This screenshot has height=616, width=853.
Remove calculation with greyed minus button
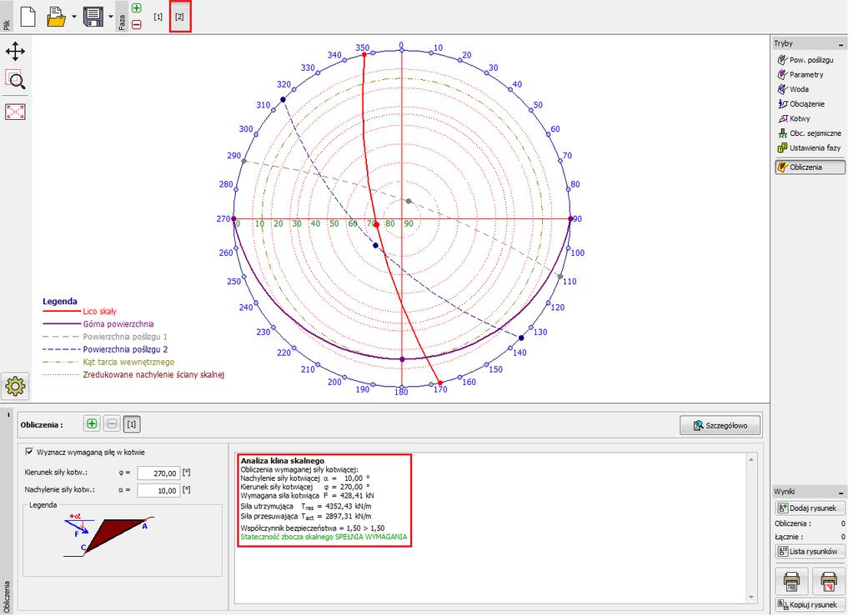(x=112, y=423)
